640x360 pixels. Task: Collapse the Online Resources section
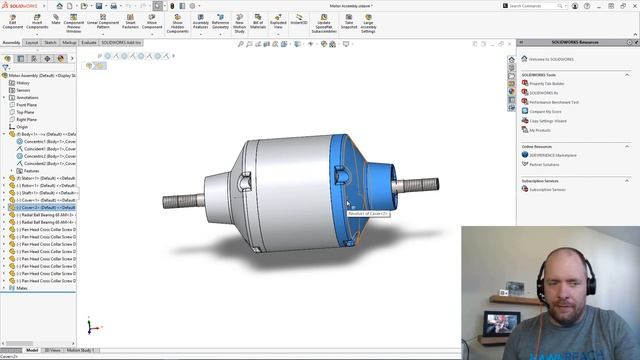[x=627, y=147]
